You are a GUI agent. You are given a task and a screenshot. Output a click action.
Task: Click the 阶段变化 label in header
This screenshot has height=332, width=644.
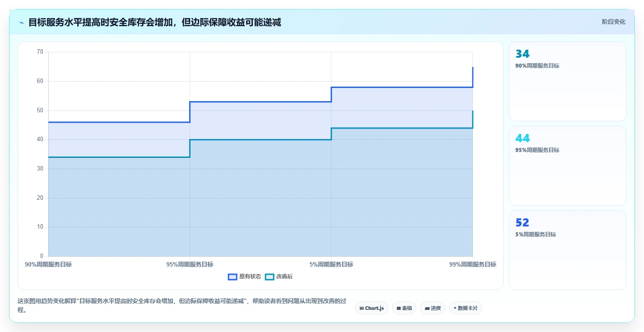pyautogui.click(x=614, y=22)
